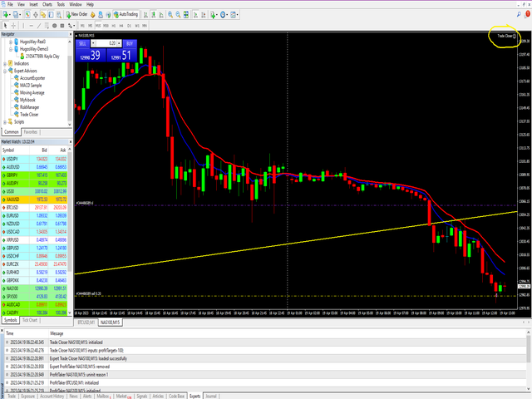Expand the Indicators node in Navigator

(5, 63)
